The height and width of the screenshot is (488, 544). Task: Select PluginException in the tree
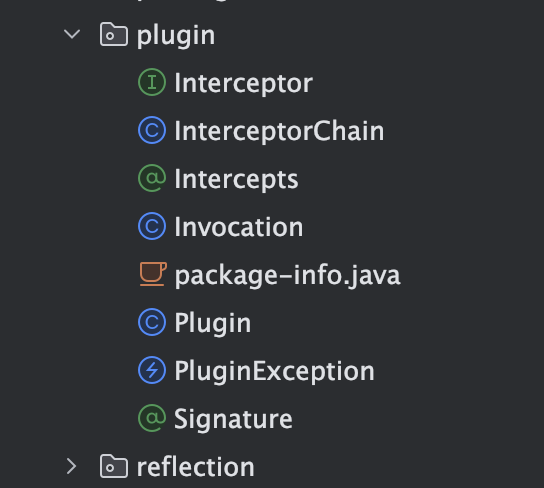[274, 371]
